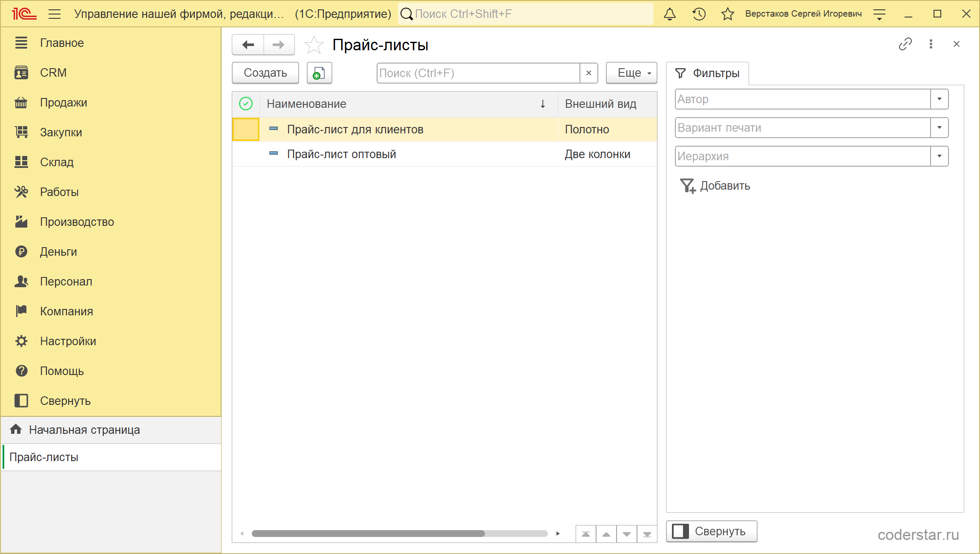The image size is (980, 554).
Task: Close the Прайс-листы form tab
Action: coord(957,44)
